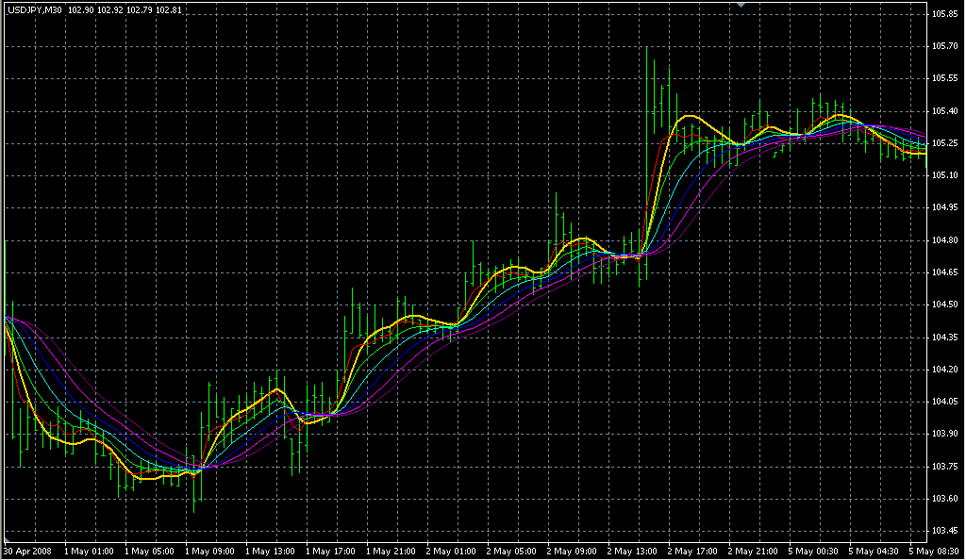Click the 103.45 price scale label

pos(944,531)
